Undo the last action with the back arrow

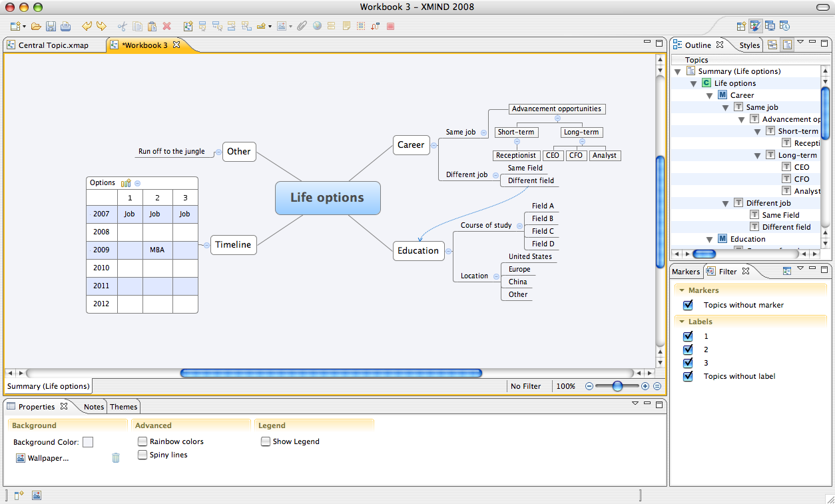pyautogui.click(x=87, y=27)
